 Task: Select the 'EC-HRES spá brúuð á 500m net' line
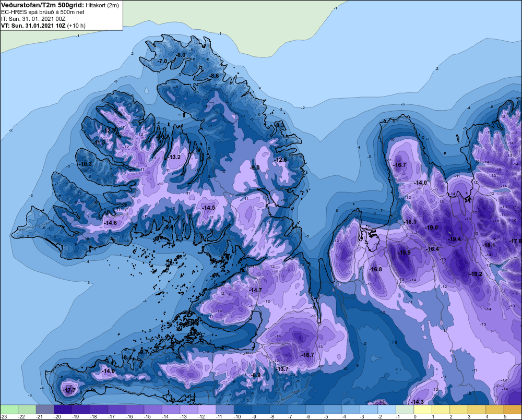[43, 12]
